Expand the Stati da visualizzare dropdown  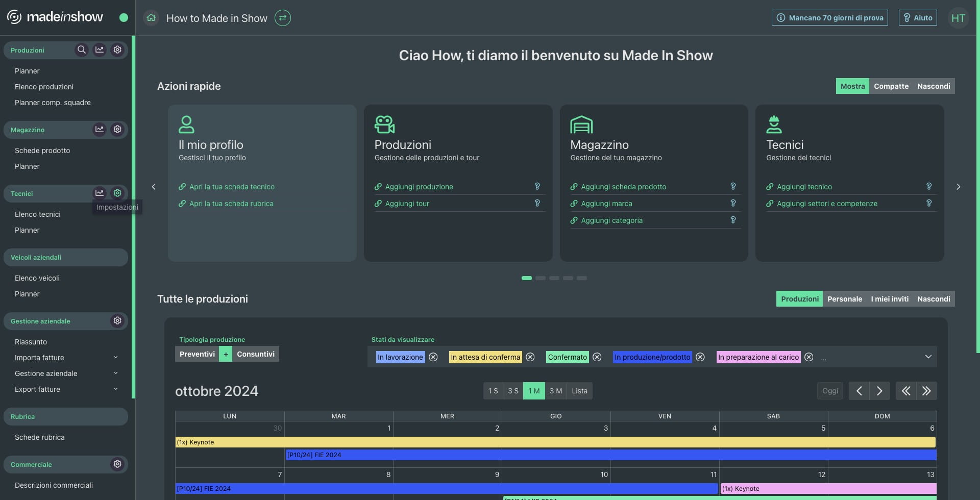click(928, 357)
